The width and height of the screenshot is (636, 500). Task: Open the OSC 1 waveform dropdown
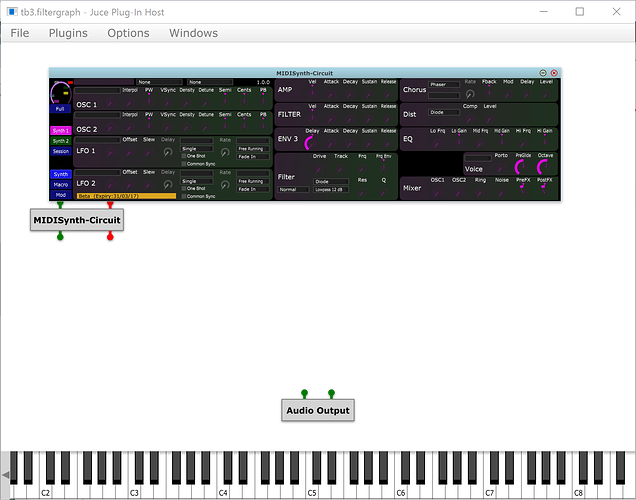[x=97, y=90]
